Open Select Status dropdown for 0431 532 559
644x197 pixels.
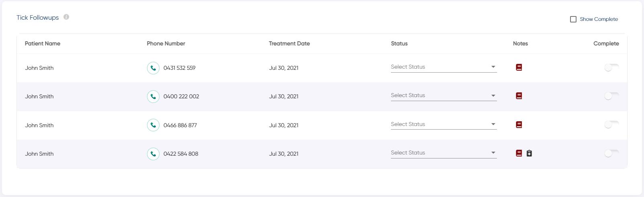click(444, 67)
